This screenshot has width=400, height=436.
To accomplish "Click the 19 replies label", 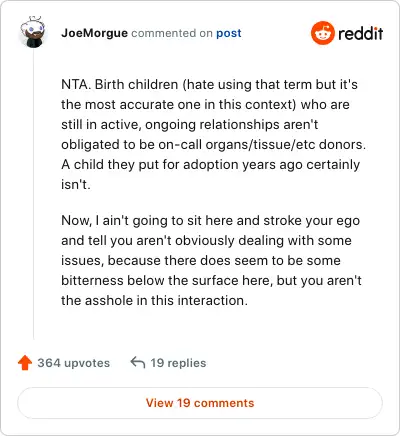I will click(x=178, y=363).
